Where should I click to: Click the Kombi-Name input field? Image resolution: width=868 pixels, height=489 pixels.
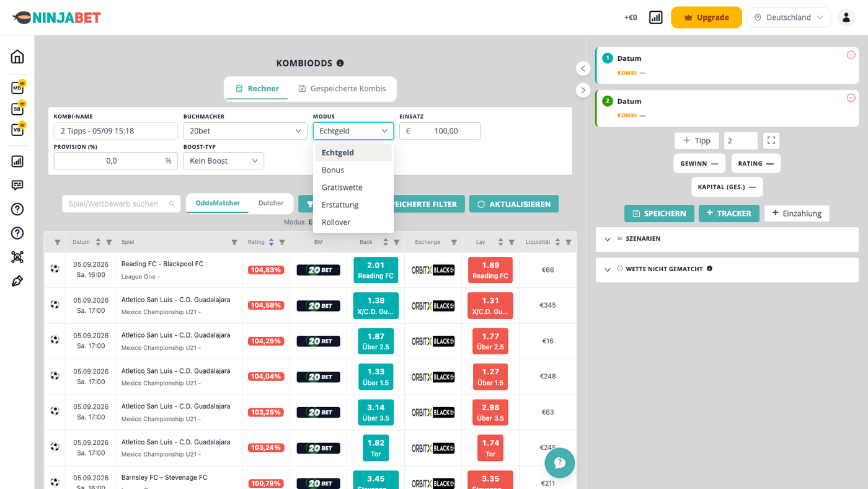pyautogui.click(x=116, y=131)
